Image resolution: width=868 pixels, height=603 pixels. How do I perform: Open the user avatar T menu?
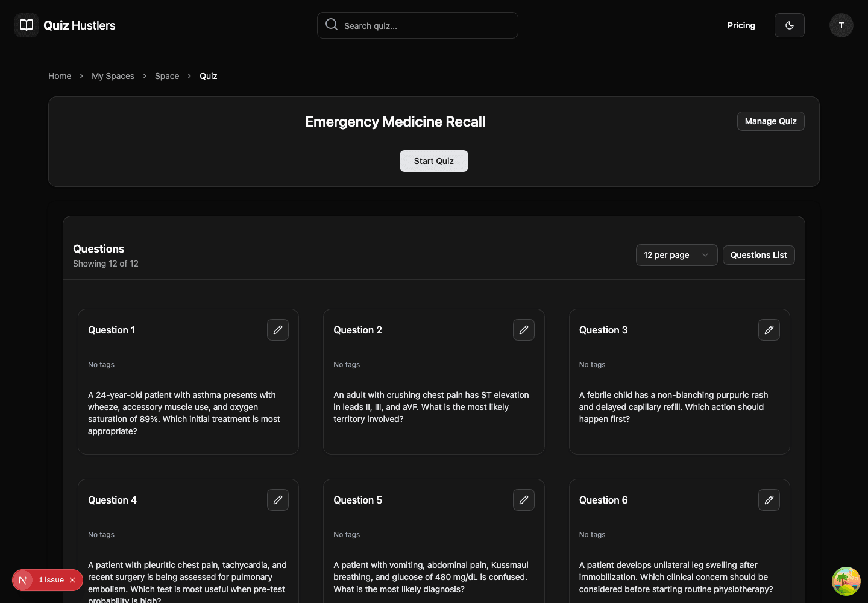pyautogui.click(x=841, y=25)
